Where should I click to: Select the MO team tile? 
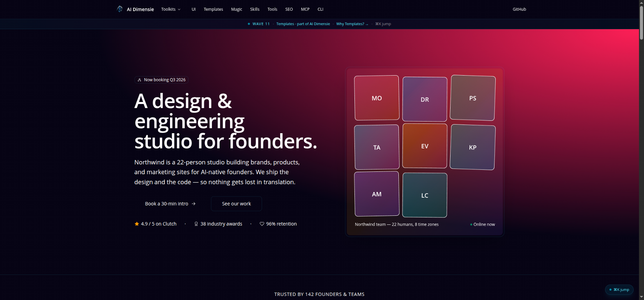pyautogui.click(x=377, y=98)
